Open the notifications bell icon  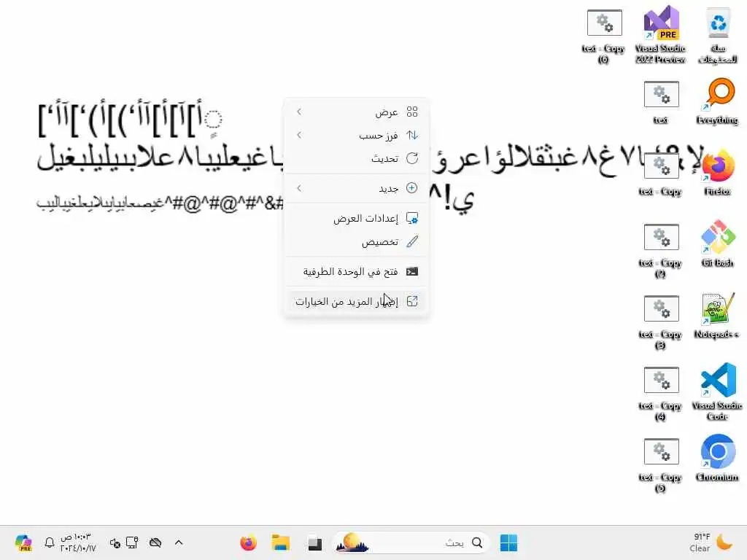coord(49,542)
